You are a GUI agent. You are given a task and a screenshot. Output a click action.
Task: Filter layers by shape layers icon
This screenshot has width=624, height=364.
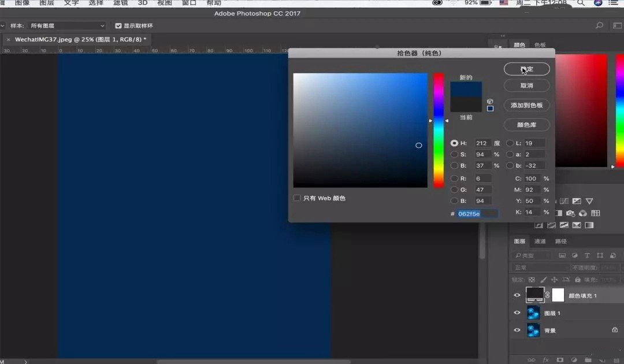pos(600,255)
